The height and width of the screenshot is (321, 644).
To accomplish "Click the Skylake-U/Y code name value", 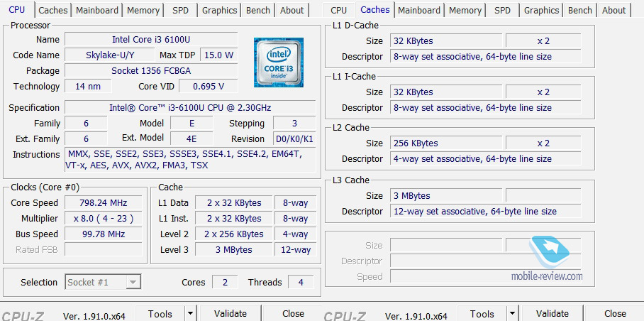I will click(x=110, y=55).
